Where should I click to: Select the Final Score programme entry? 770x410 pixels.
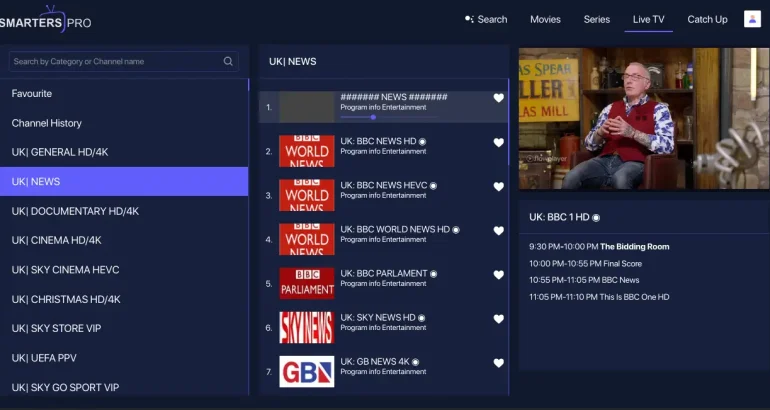click(585, 264)
